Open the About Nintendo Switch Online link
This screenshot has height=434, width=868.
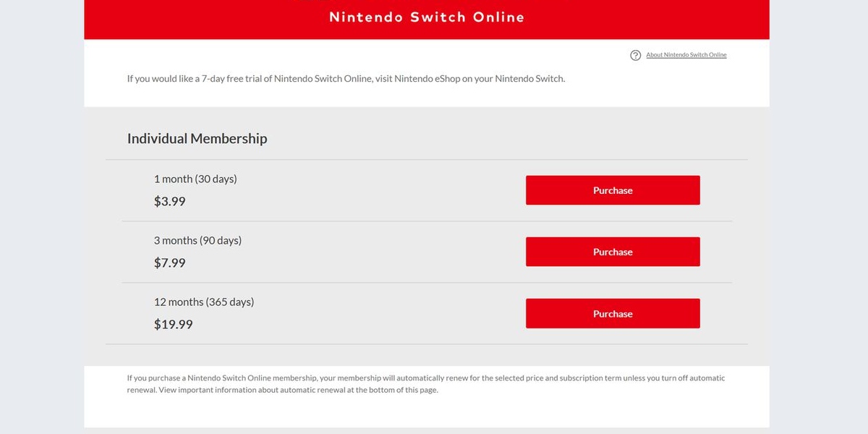click(686, 55)
